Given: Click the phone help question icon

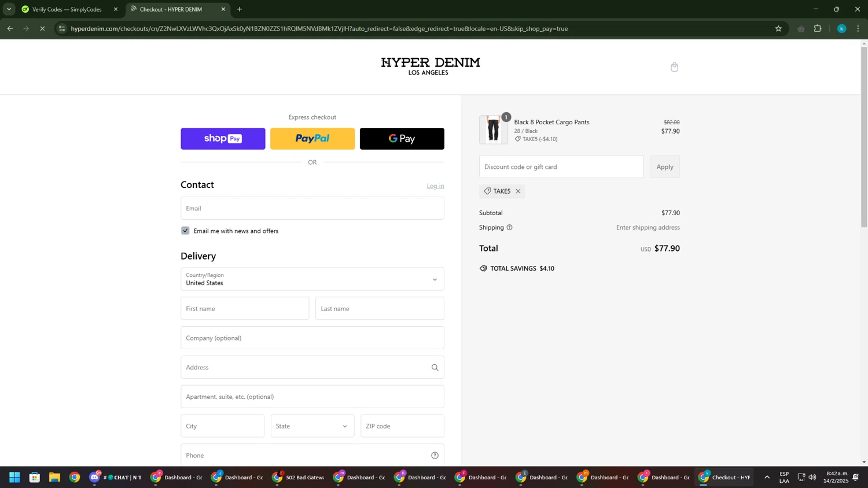Looking at the screenshot, I should click(435, 456).
